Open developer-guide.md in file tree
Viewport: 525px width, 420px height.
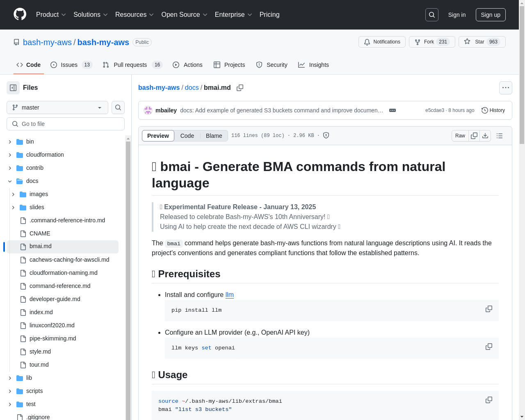click(x=55, y=299)
